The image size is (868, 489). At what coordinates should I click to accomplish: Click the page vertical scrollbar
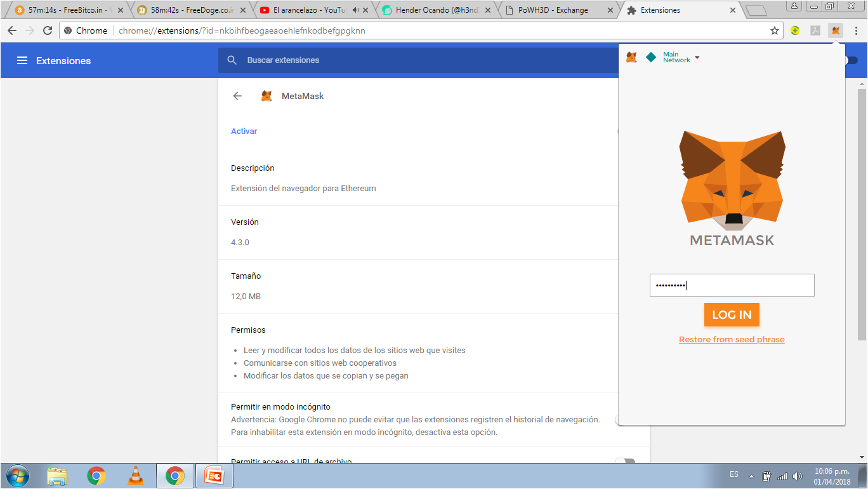pos(862,216)
